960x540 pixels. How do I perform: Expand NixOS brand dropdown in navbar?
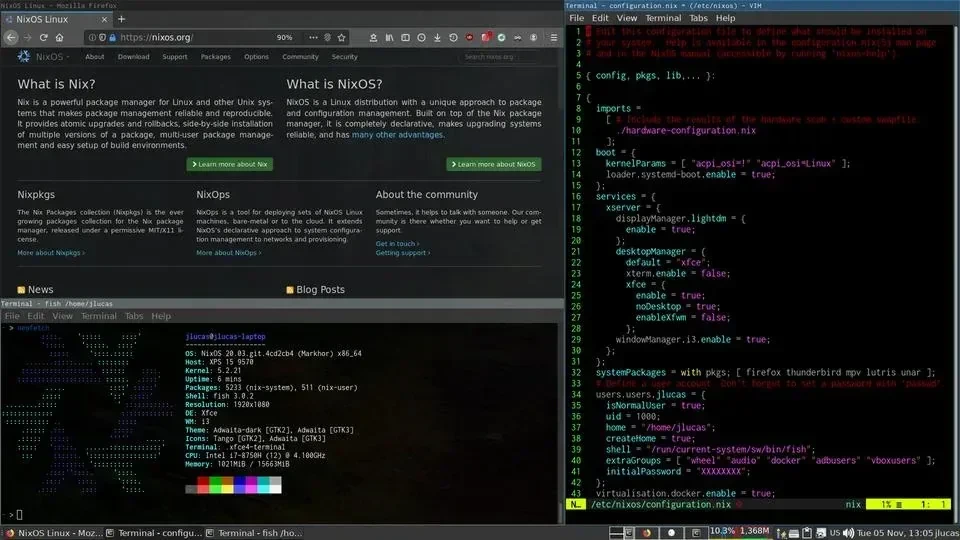click(51, 56)
